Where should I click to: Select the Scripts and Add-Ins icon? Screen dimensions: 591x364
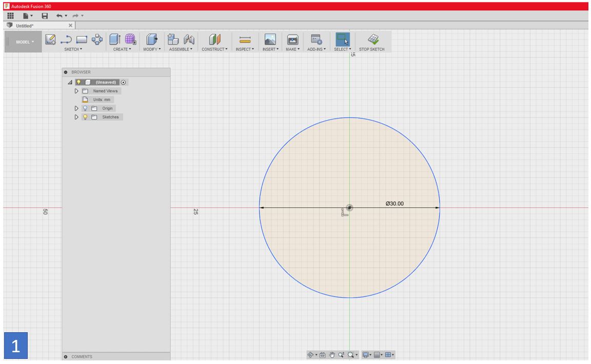click(316, 39)
